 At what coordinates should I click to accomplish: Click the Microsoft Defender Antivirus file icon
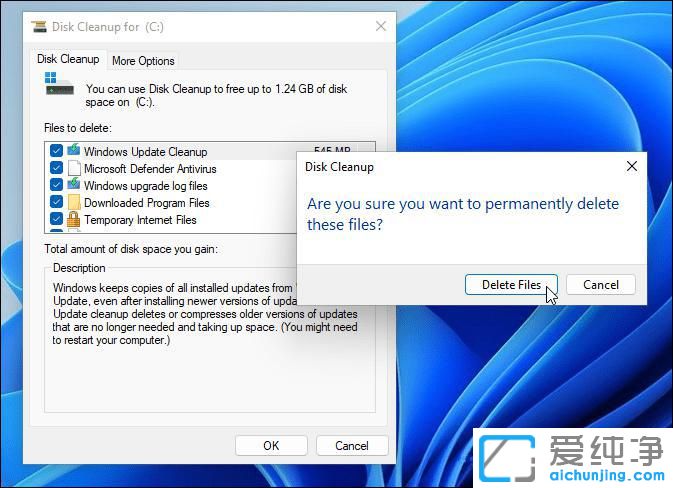[74, 168]
